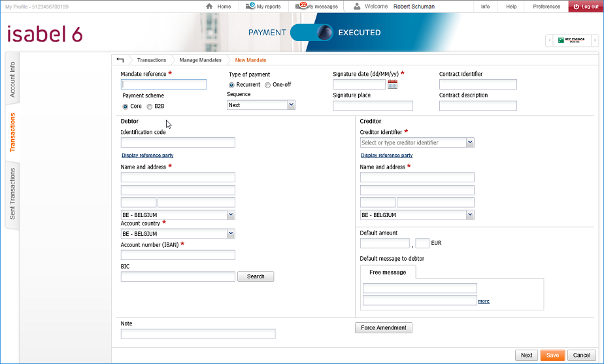Click the Next button
Image resolution: width=604 pixels, height=364 pixels.
click(526, 355)
